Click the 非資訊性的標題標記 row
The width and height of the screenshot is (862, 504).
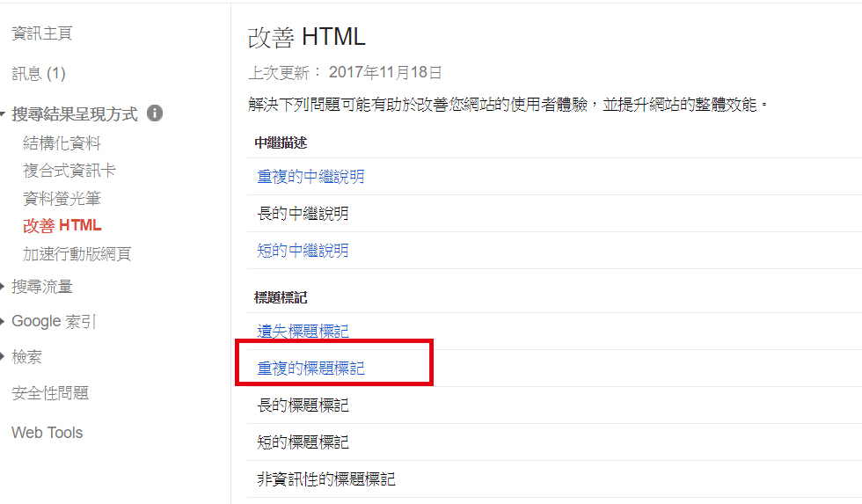coord(326,479)
